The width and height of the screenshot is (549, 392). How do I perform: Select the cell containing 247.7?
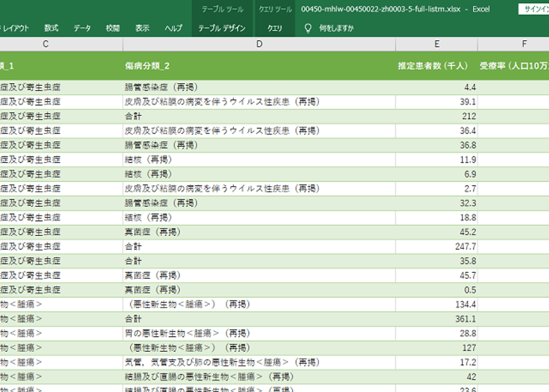pos(436,246)
